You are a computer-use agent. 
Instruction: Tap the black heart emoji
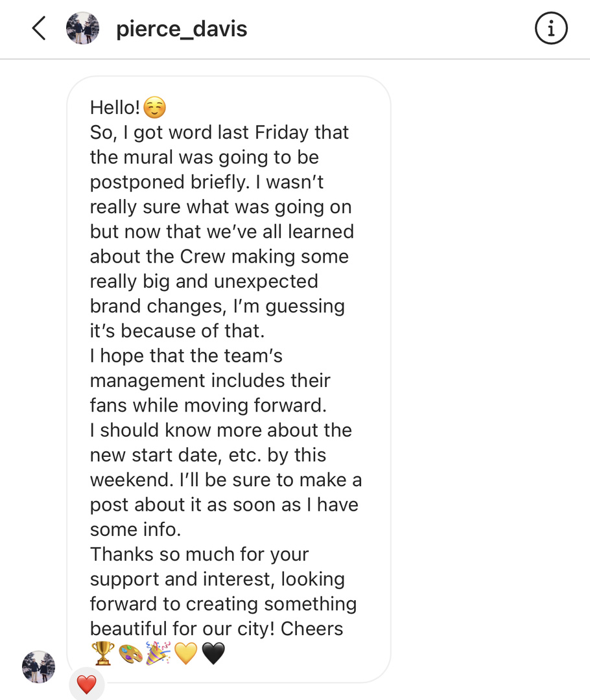tap(213, 653)
